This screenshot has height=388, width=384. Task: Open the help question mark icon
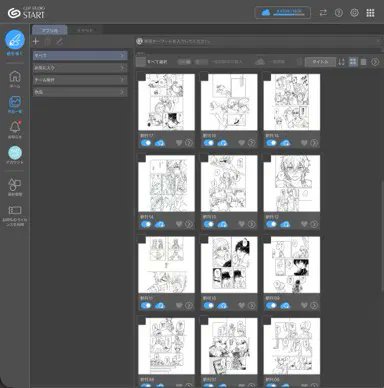click(339, 13)
